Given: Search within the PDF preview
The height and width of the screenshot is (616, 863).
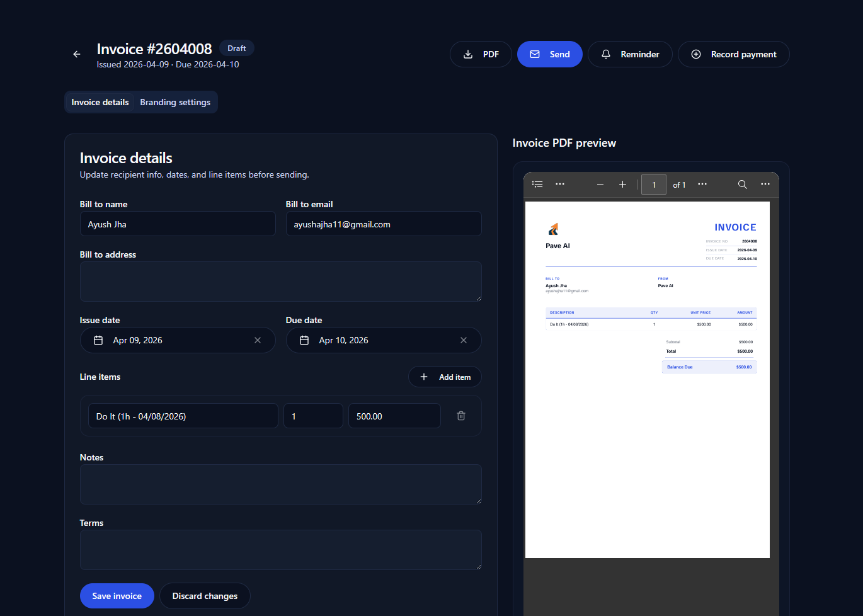Looking at the screenshot, I should click(x=743, y=185).
